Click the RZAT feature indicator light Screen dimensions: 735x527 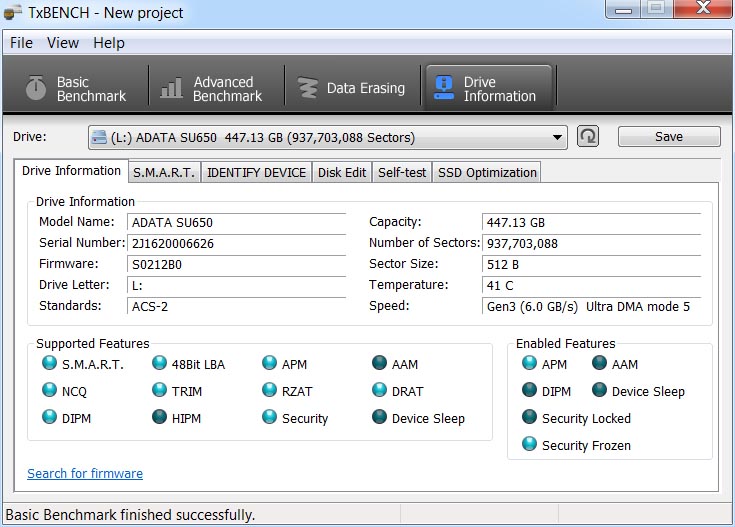[x=270, y=390]
